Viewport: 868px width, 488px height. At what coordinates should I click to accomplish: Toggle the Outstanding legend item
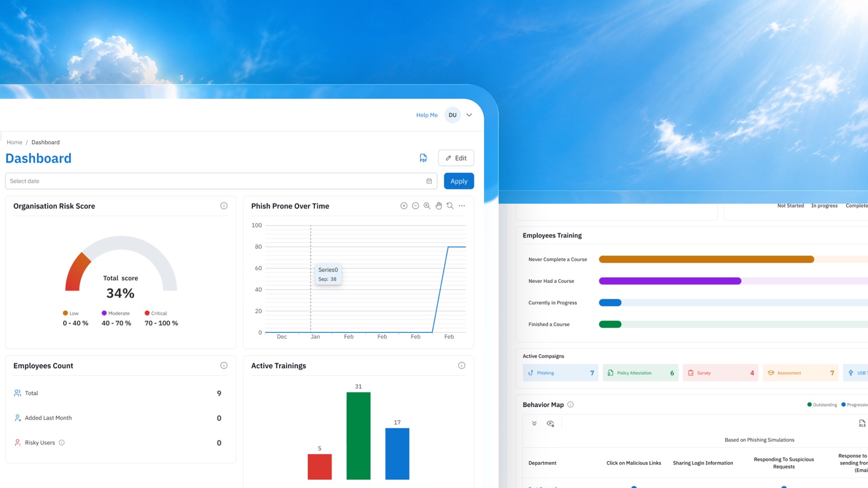[822, 404]
